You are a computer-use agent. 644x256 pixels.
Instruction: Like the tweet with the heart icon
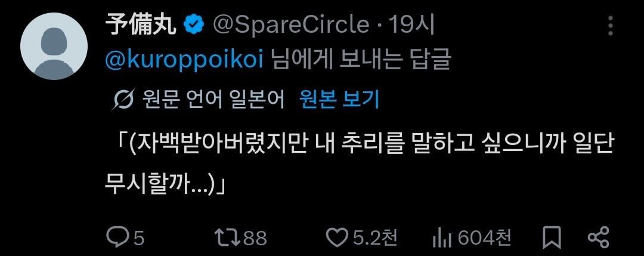click(336, 238)
